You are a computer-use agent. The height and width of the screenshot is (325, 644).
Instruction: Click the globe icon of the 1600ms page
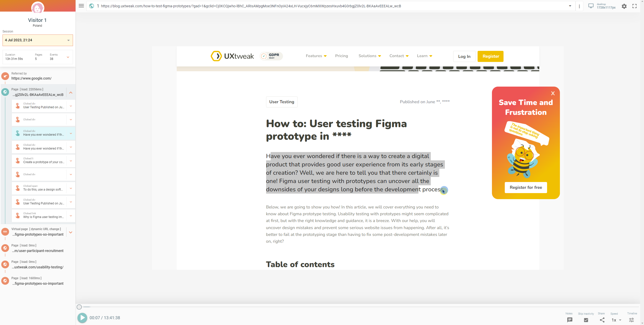tap(5, 281)
